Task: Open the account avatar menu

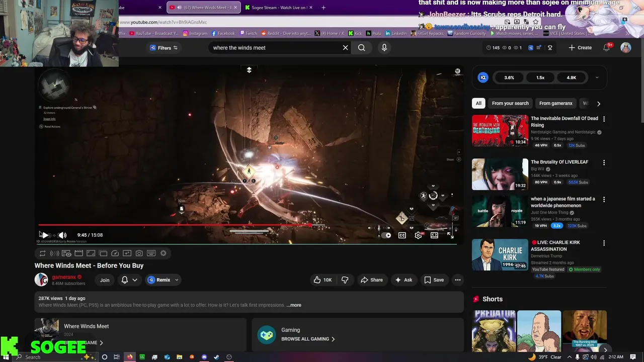Action: (x=626, y=48)
